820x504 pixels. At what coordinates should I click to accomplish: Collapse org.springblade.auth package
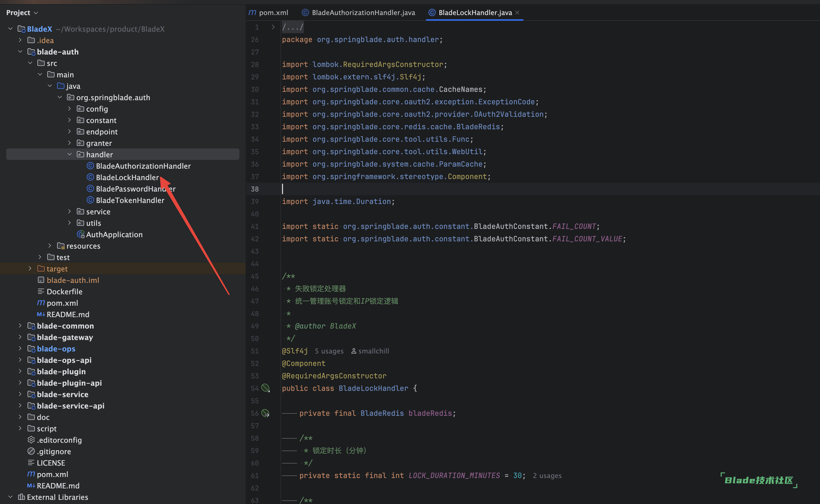[60, 97]
